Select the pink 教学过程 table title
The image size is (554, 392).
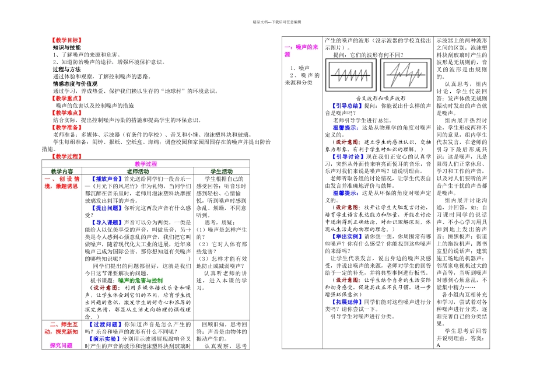click(x=146, y=164)
